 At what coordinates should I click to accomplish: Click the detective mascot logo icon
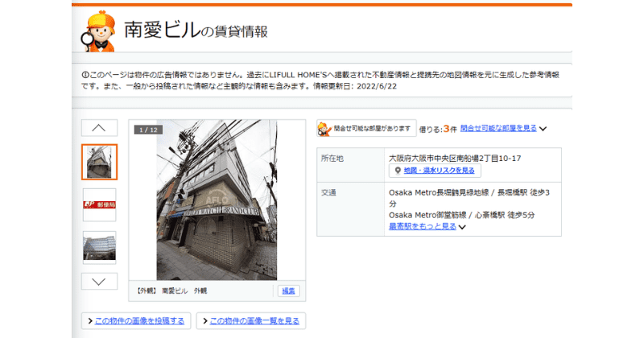tap(98, 31)
